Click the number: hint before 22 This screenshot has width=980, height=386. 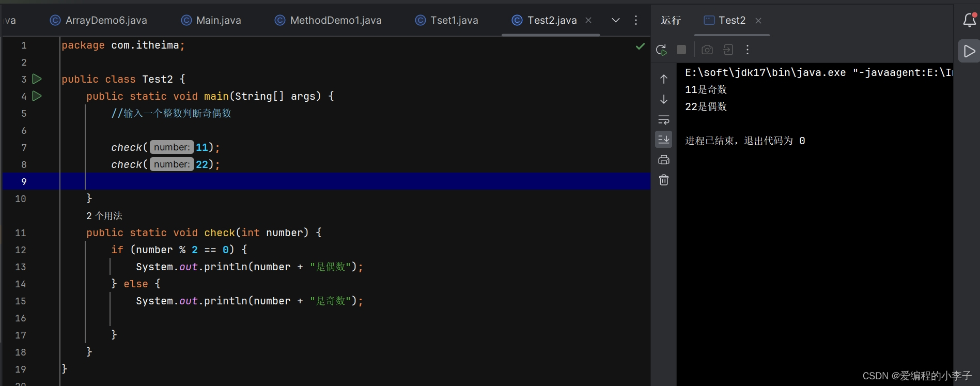tap(172, 164)
